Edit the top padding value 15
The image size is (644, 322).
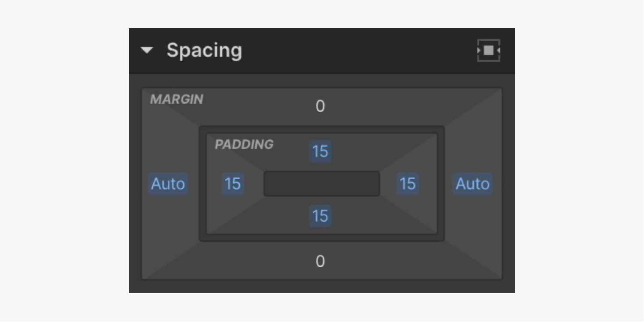coord(320,151)
